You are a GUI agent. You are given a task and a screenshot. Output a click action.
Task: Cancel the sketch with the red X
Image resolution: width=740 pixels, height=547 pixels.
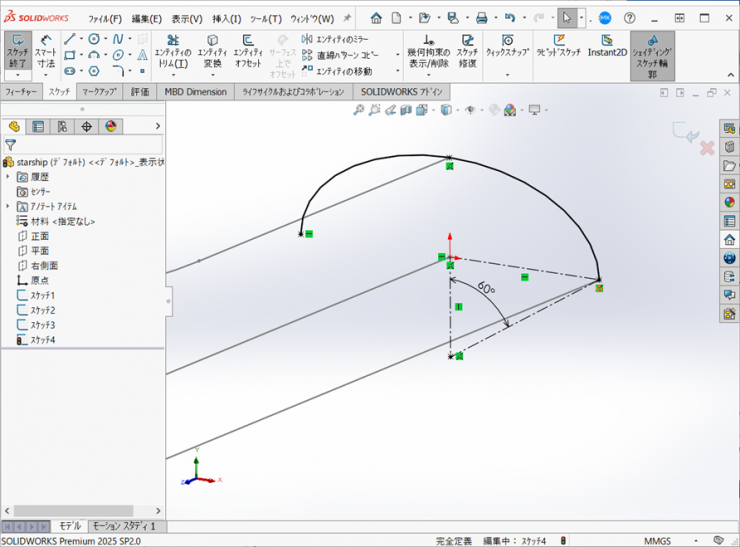tap(706, 148)
